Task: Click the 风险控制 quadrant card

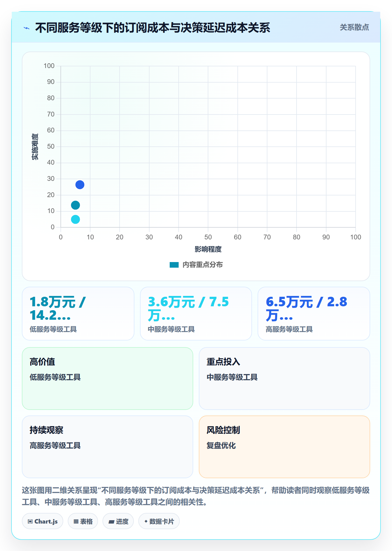Action: tap(284, 447)
